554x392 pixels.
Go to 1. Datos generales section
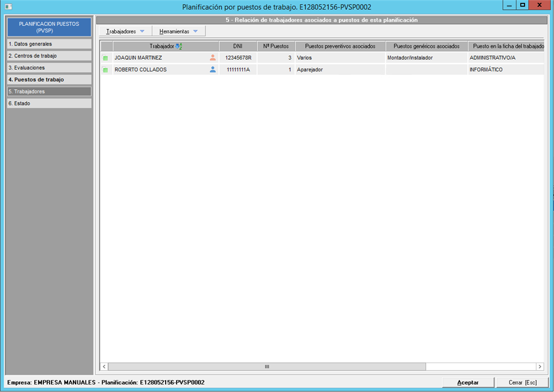point(48,44)
